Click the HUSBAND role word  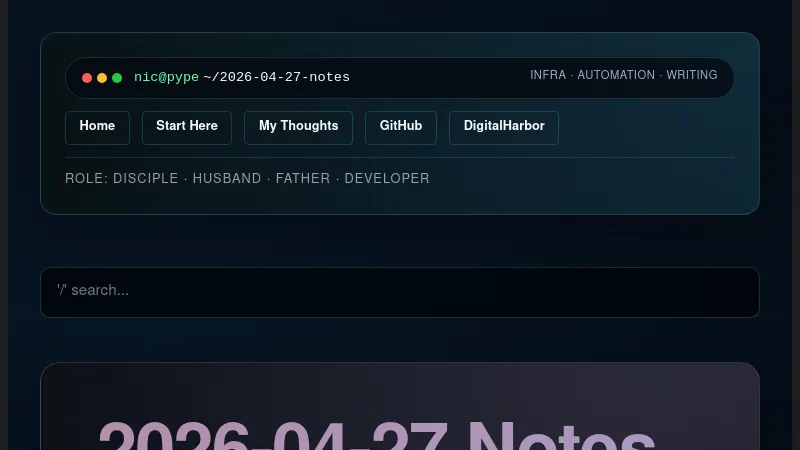click(x=227, y=179)
